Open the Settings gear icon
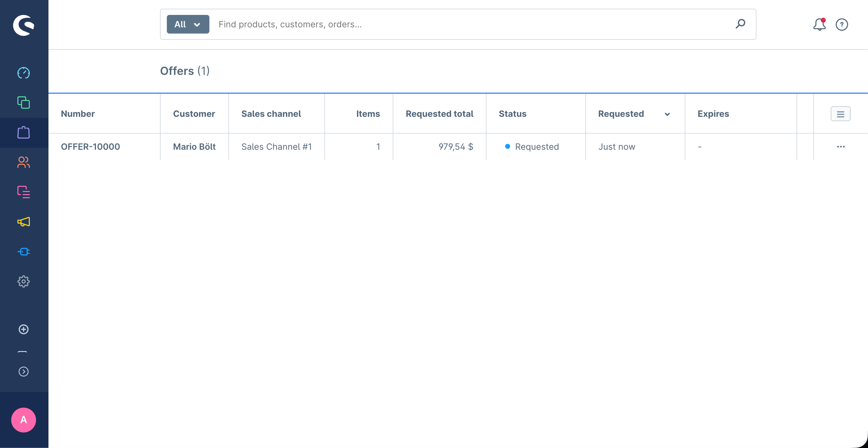 coord(24,281)
